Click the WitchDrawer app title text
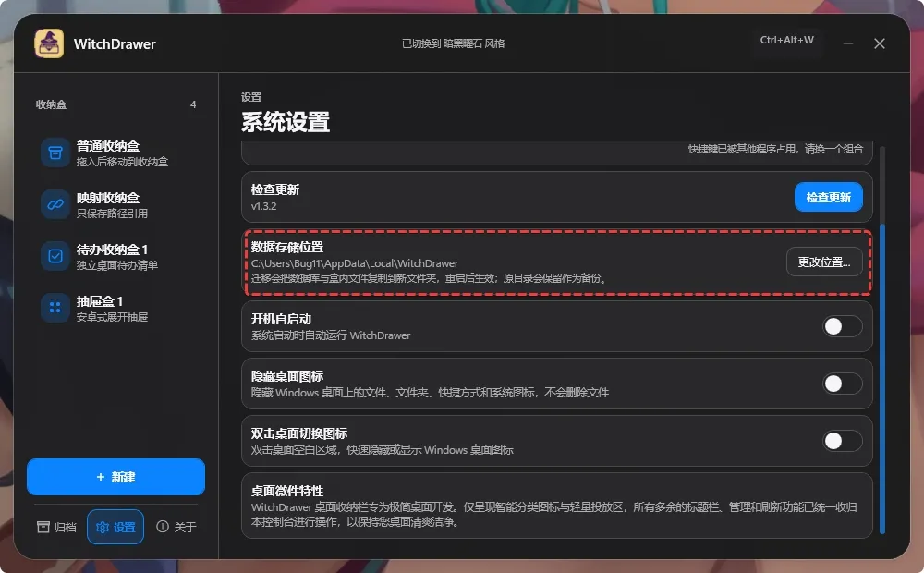The height and width of the screenshot is (573, 924). (115, 44)
